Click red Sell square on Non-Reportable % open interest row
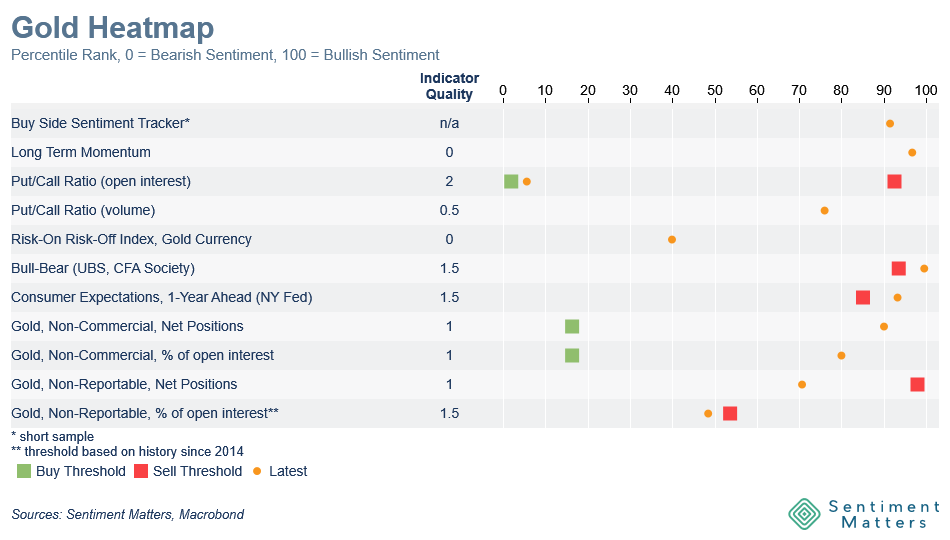The height and width of the screenshot is (540, 950). tap(730, 413)
